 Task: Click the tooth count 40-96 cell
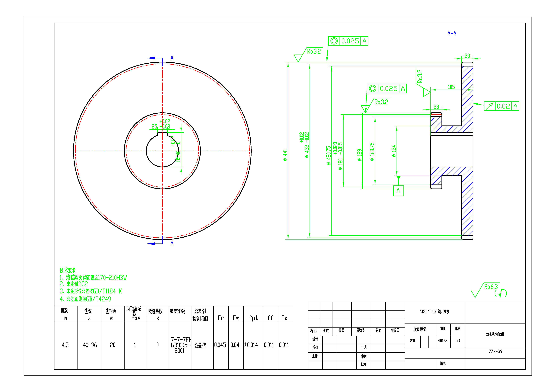click(90, 345)
